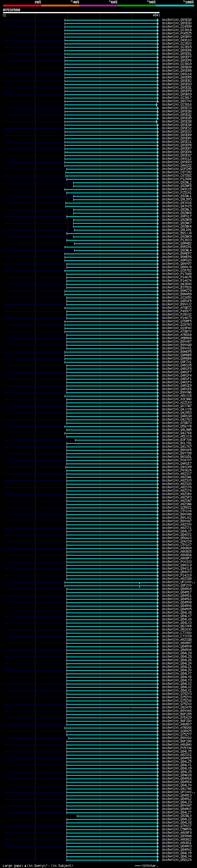This screenshot has height=868, width=197.
Task: Select label UniRef100_A7NSK8
Action: tap(177, 335)
